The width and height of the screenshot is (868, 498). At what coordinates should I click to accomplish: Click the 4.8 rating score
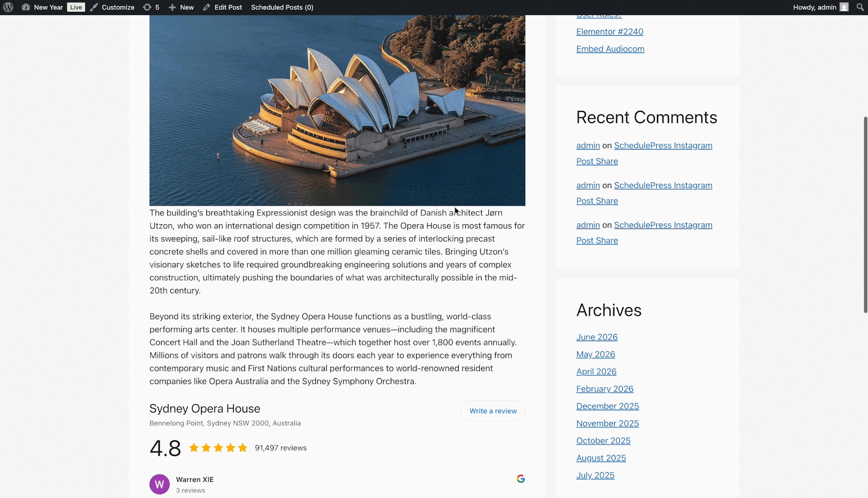pos(165,448)
